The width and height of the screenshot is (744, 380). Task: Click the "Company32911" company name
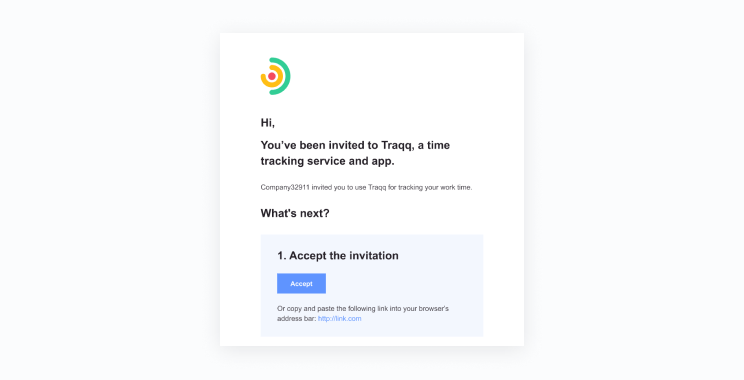tap(285, 187)
